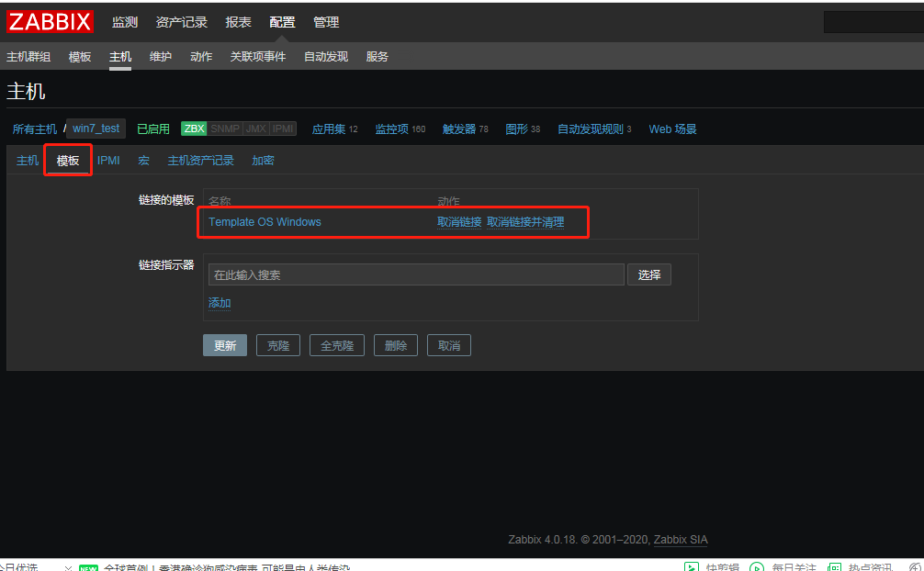Click the 全克隆 button
The height and width of the screenshot is (571, 924).
click(x=336, y=345)
